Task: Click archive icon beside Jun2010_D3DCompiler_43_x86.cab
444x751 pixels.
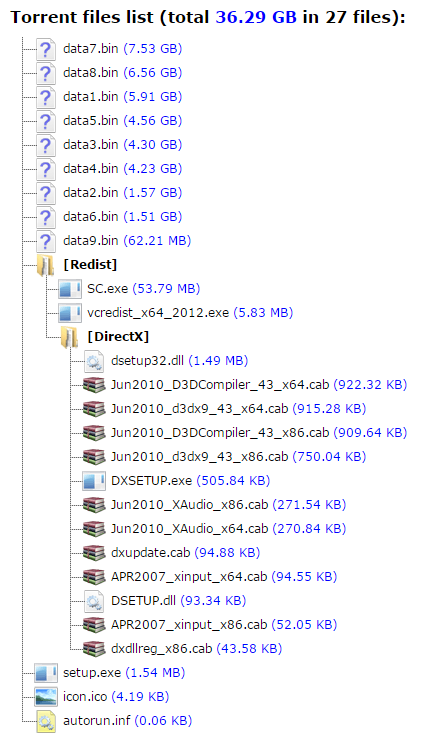Action: coord(94,432)
